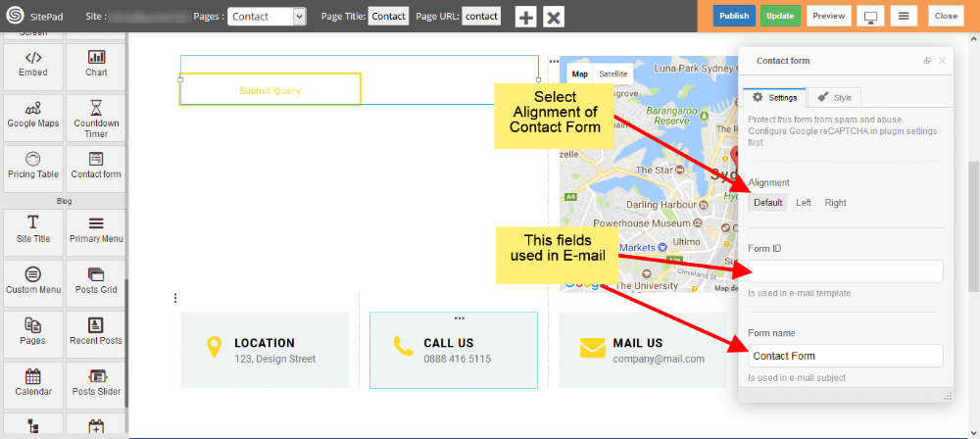Set alignment to Default
Viewport: 980px width, 439px height.
pyautogui.click(x=768, y=203)
